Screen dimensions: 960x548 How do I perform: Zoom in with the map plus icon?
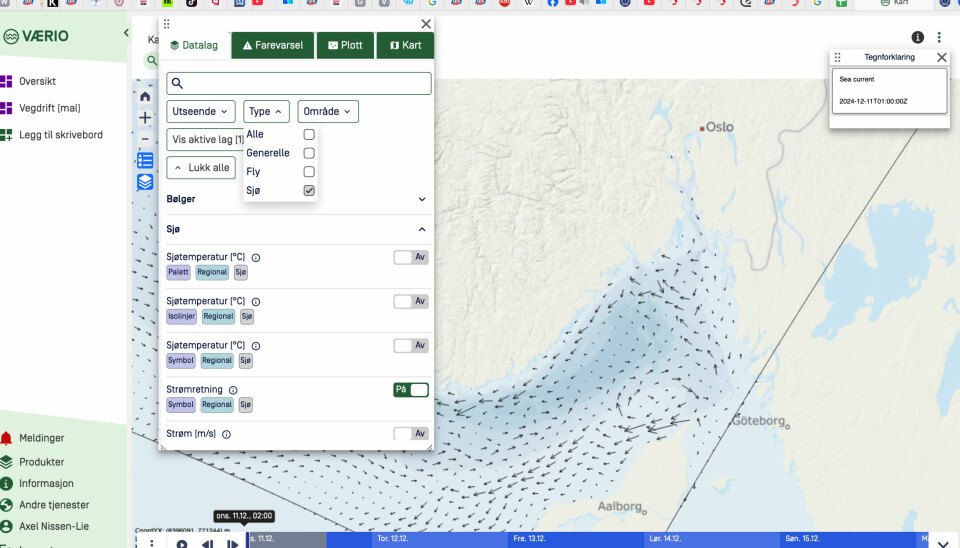tap(145, 118)
